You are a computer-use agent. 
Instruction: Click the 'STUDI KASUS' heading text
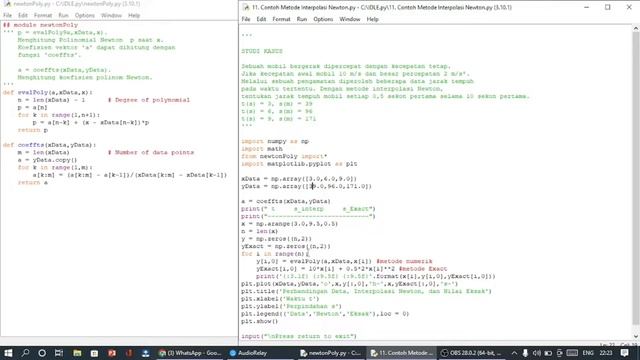[x=262, y=51]
